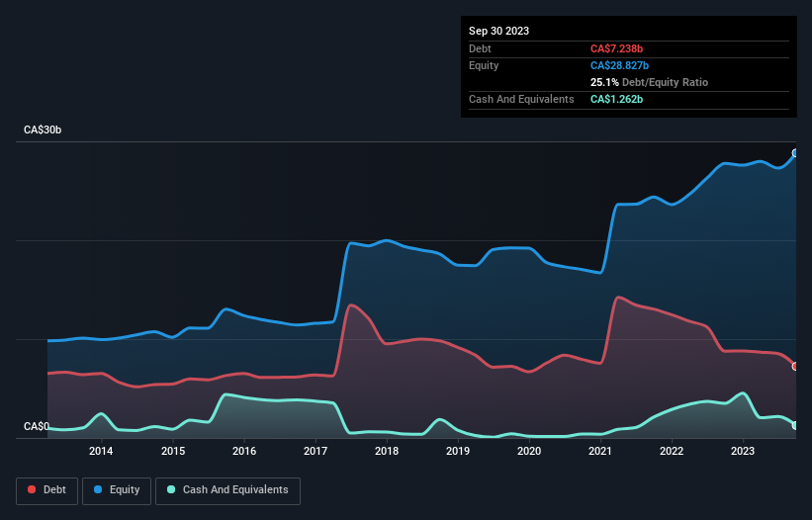
Task: Click the blue Equity endpoint marker
Action: pyautogui.click(x=795, y=153)
